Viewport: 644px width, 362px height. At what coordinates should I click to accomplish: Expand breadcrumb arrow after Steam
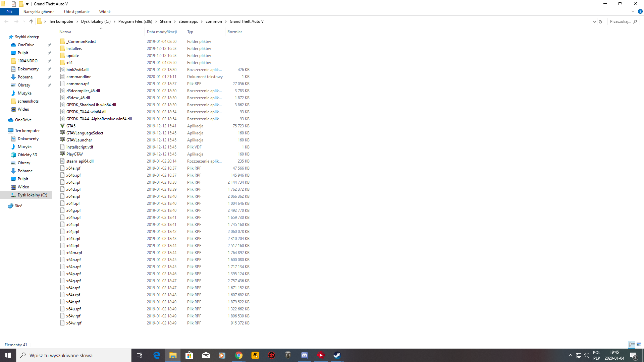click(x=175, y=21)
